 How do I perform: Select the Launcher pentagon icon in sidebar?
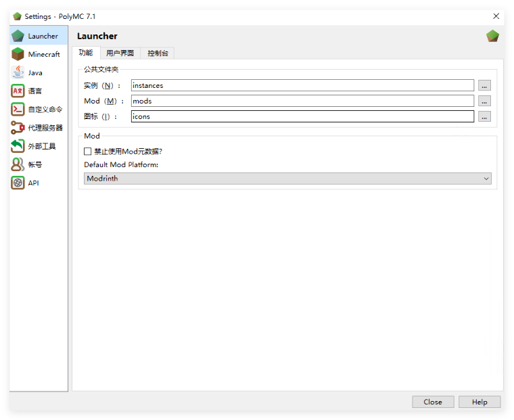[x=18, y=36]
